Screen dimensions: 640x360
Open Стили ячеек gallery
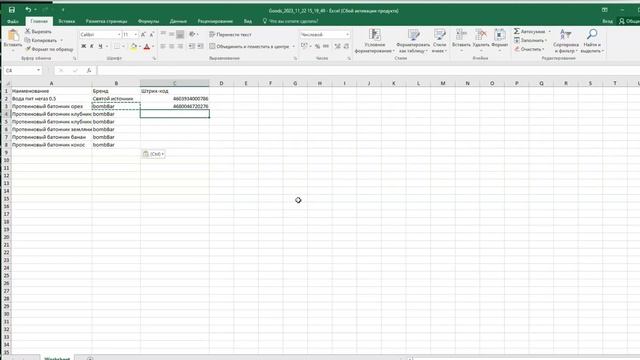[440, 41]
